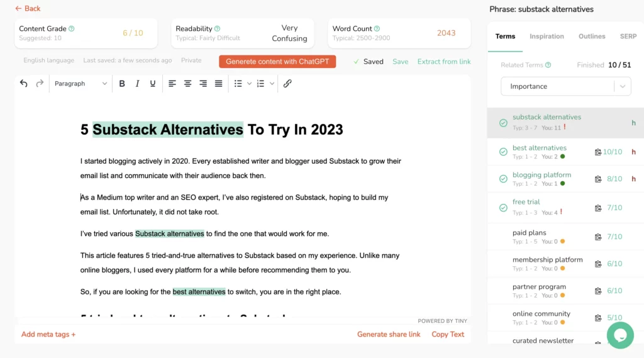Open the chat support bubble

coord(619,335)
